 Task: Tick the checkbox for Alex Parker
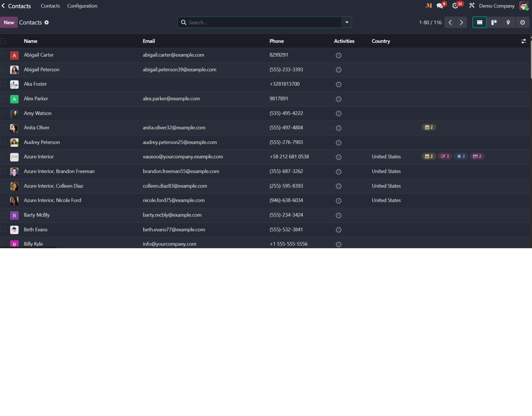pos(3,99)
